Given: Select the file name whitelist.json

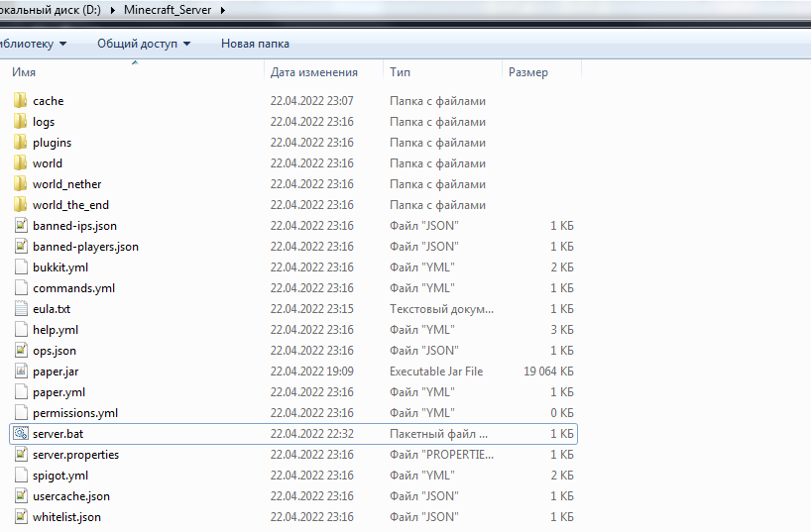Looking at the screenshot, I should coord(66,517).
